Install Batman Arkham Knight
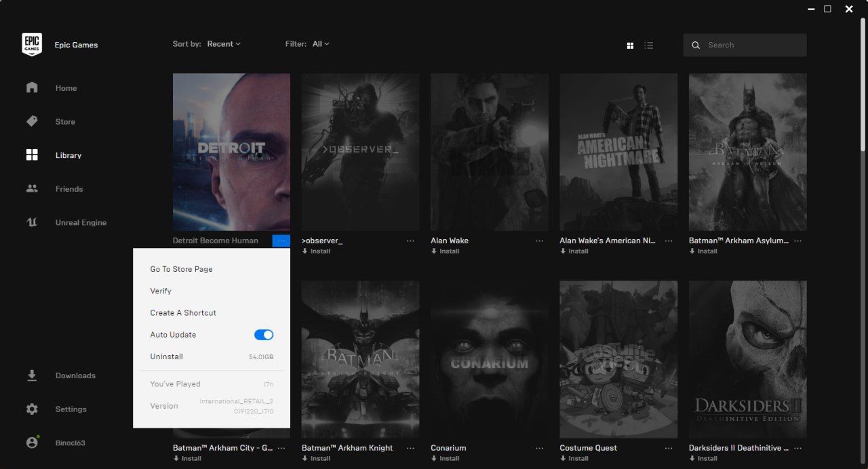The image size is (868, 469). coord(317,459)
